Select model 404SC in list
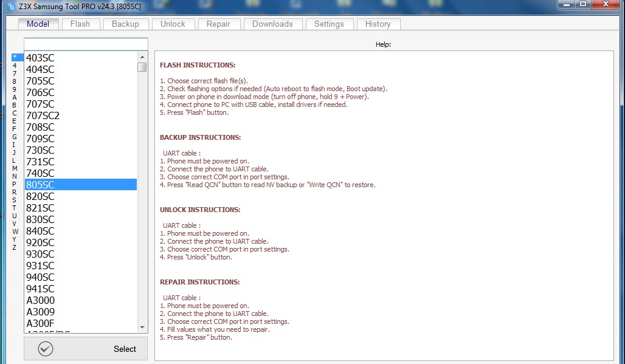The height and width of the screenshot is (364, 625). point(80,69)
